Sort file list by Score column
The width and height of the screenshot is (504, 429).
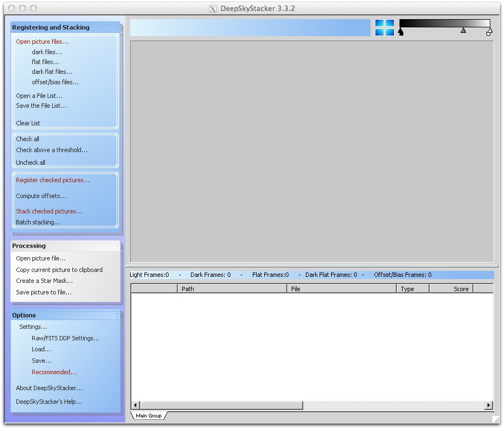click(x=451, y=288)
